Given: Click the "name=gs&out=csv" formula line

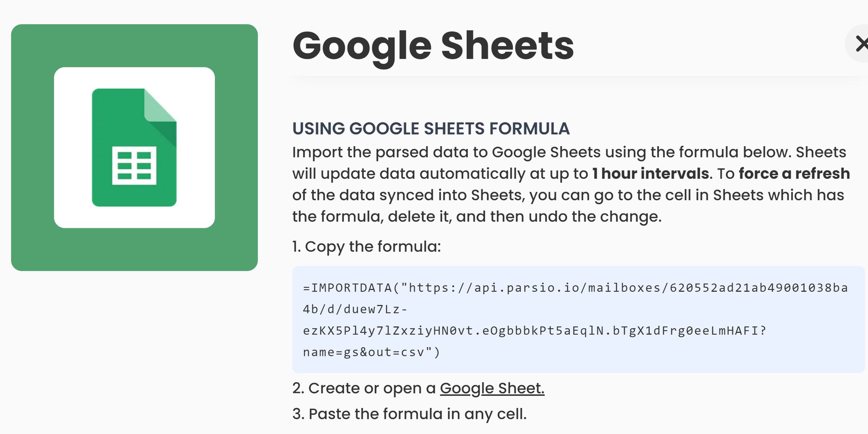Looking at the screenshot, I should 371,352.
